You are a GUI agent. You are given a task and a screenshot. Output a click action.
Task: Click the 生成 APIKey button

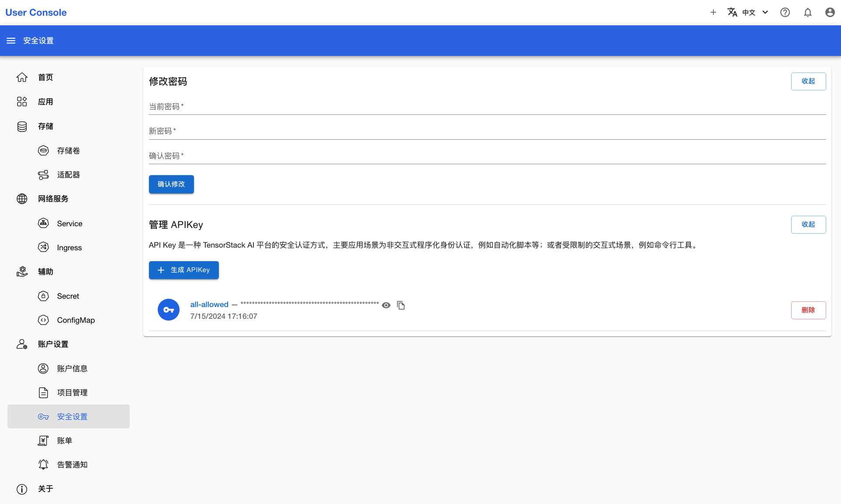pos(183,270)
